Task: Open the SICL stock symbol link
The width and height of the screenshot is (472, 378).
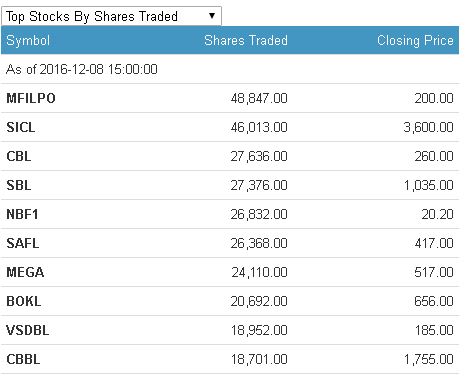Action: pos(21,127)
